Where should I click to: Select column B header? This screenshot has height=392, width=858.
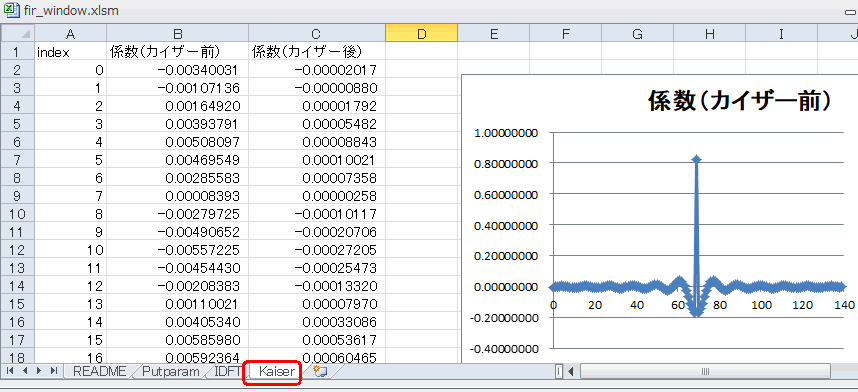pyautogui.click(x=177, y=33)
